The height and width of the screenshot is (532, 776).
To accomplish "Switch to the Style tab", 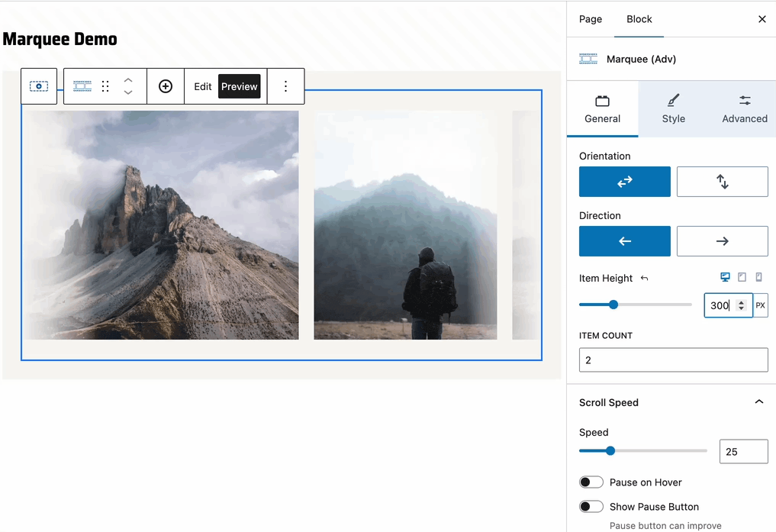I will (x=673, y=109).
